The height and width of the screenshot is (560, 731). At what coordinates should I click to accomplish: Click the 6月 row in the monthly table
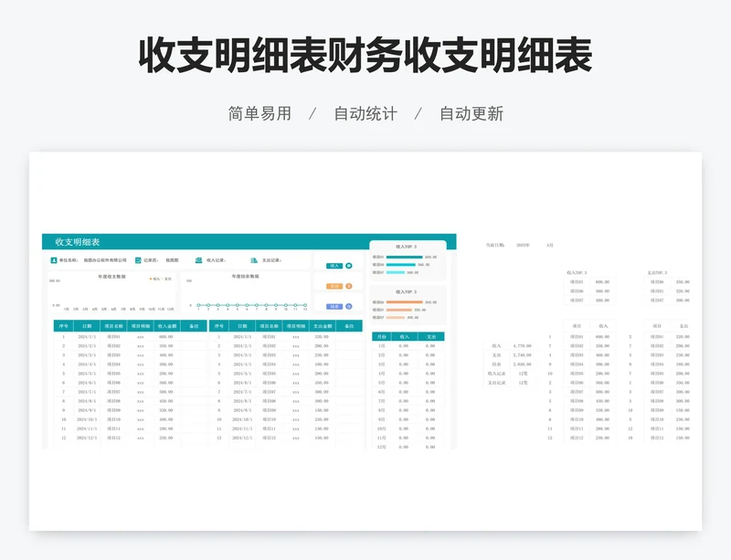point(408,392)
